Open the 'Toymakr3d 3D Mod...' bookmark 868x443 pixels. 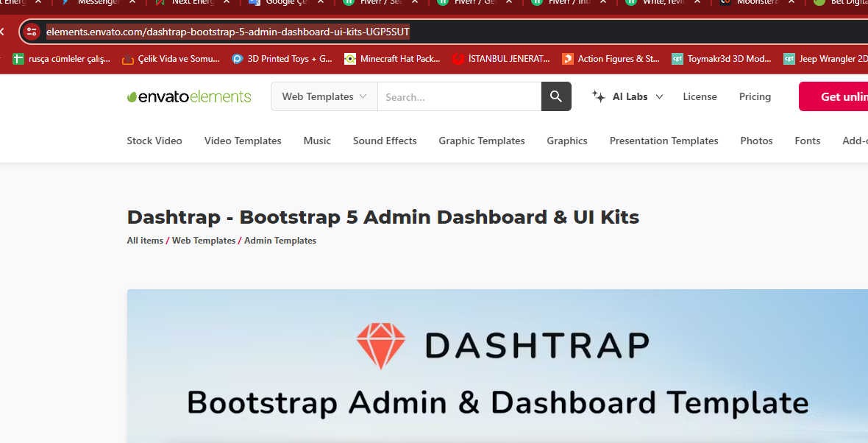[722, 59]
